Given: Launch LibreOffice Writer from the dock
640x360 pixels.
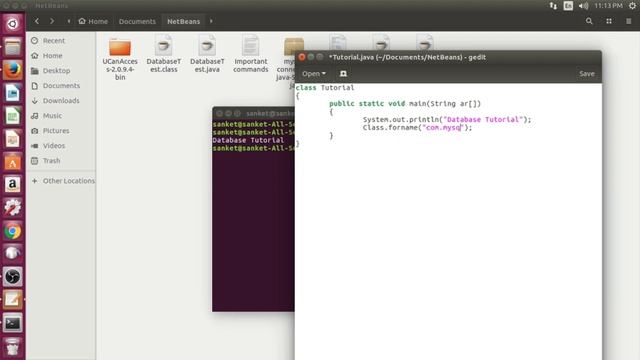Looking at the screenshot, I should 13,93.
